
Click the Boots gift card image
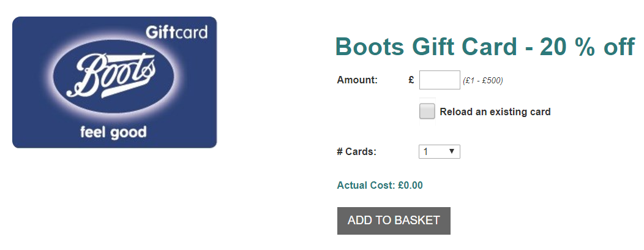click(x=114, y=82)
